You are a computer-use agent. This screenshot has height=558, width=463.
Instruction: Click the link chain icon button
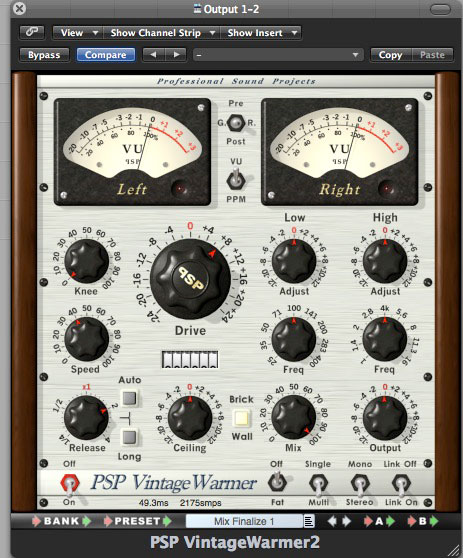pos(32,32)
